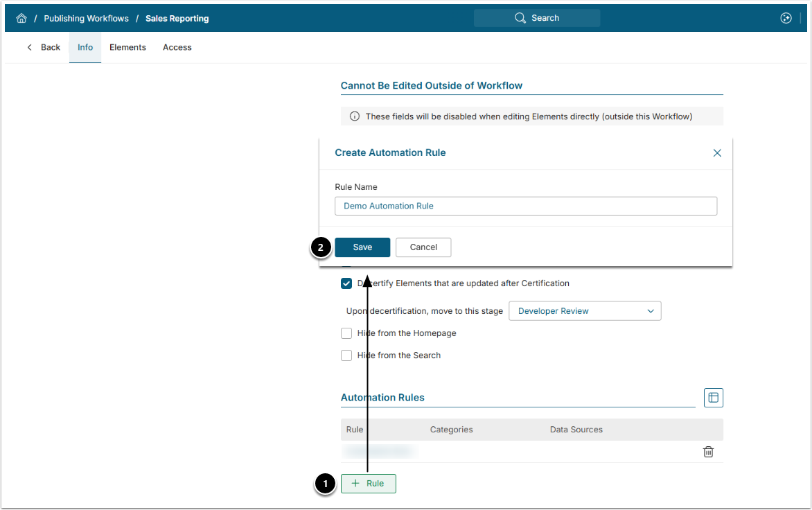Enable Hide from the Homepage checkbox
The image size is (812, 510).
pyautogui.click(x=346, y=333)
